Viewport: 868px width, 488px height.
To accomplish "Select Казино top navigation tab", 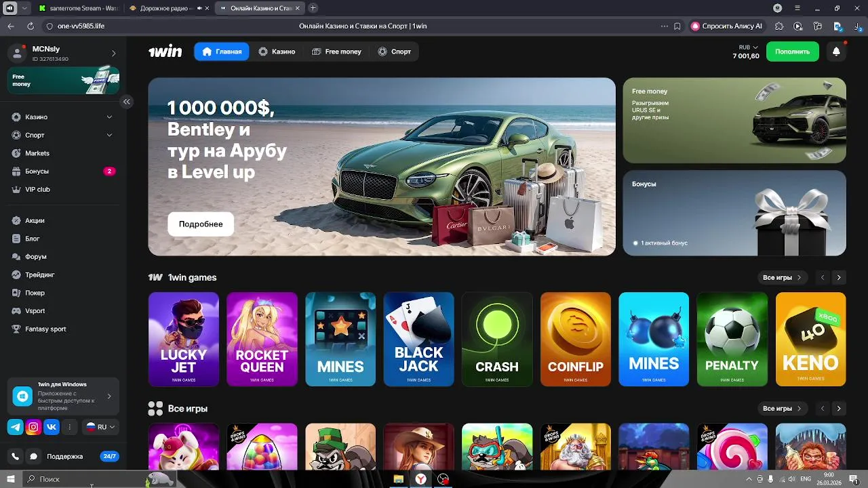I will point(277,52).
